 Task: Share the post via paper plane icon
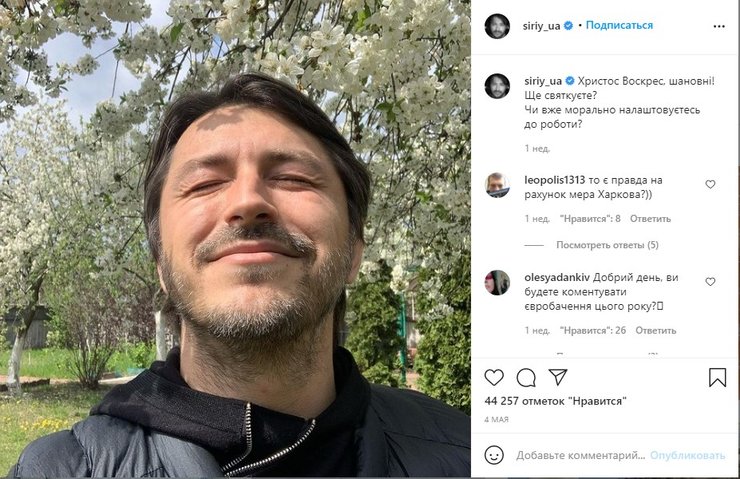click(x=558, y=377)
